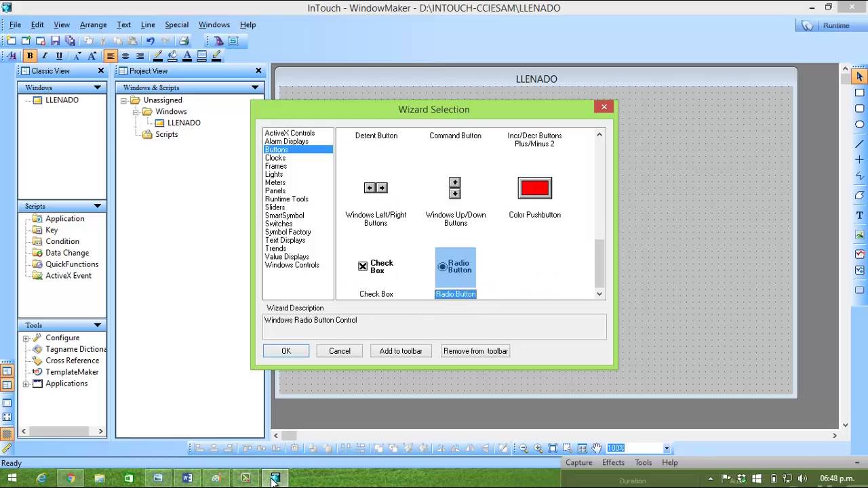
Task: Toggle Right Justify text alignment
Action: pyautogui.click(x=140, y=56)
